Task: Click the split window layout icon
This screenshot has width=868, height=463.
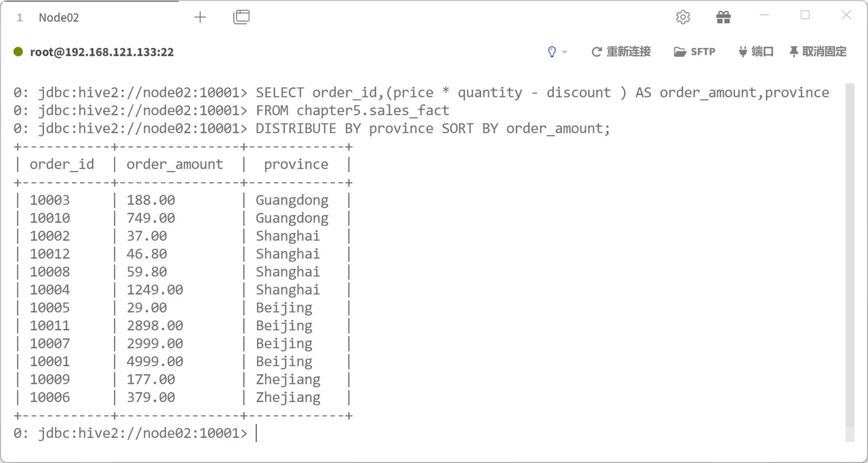Action: 241,17
